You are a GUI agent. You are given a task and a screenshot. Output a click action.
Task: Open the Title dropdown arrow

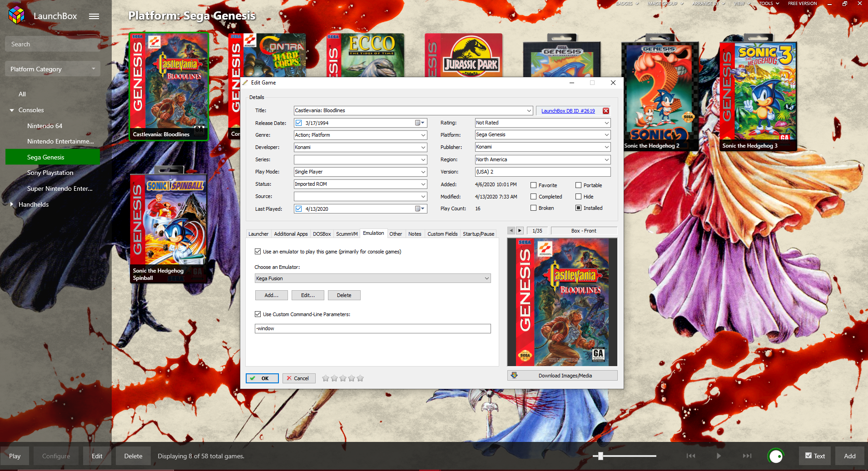529,111
